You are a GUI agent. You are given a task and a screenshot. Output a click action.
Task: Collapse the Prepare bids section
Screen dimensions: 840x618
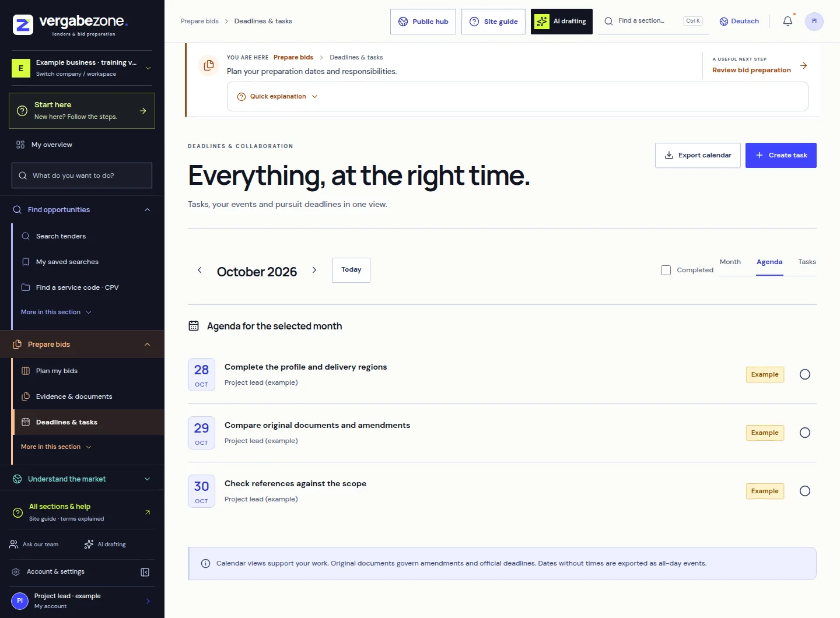82,345
